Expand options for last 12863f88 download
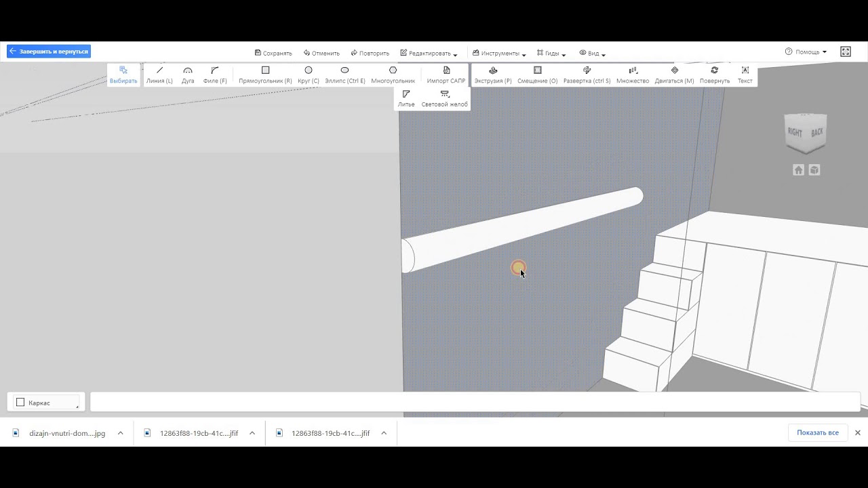Screen dimensions: 868x488 383,433
